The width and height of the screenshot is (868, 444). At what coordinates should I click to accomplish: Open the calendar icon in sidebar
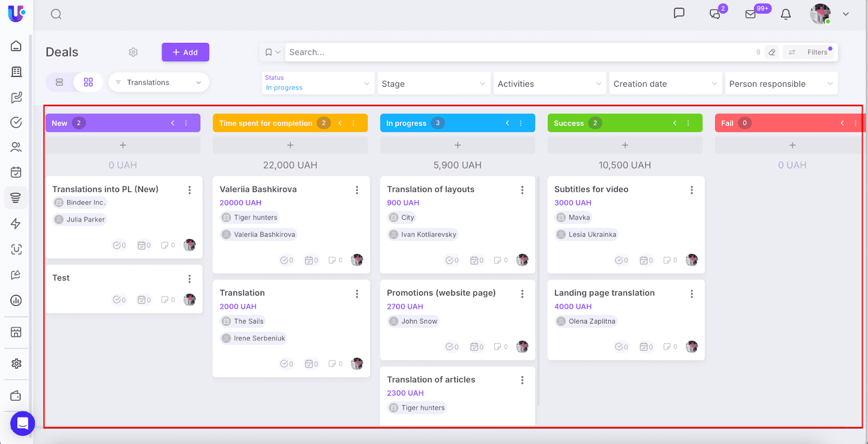[16, 172]
